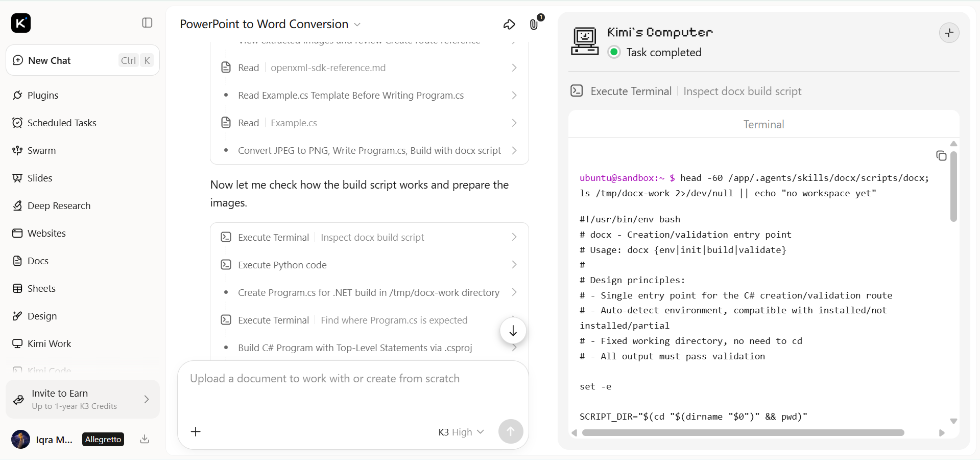Expand the Execute Python code step

tap(369, 265)
